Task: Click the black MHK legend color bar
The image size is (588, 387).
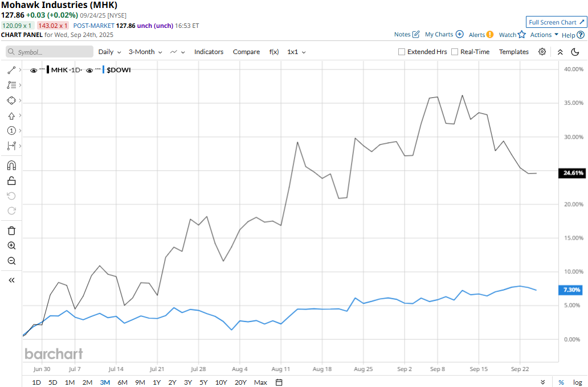Action: [x=48, y=69]
